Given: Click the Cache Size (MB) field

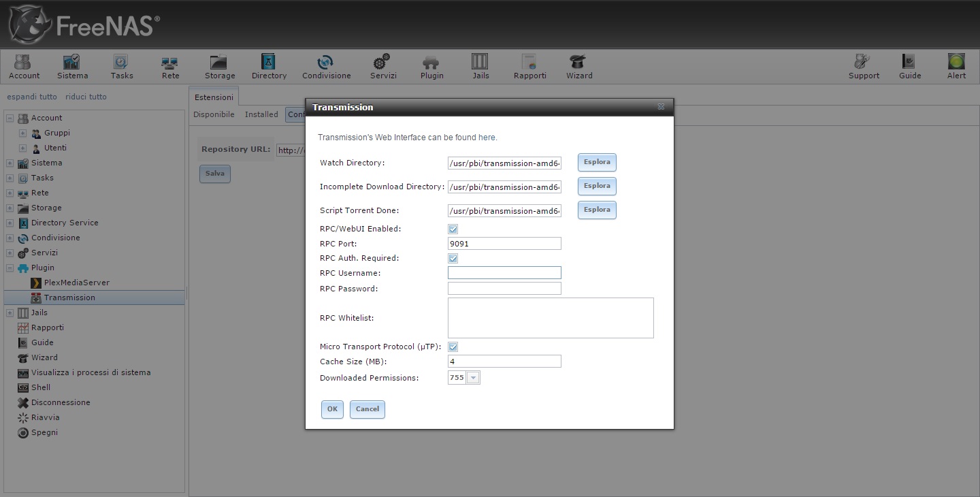Looking at the screenshot, I should [504, 362].
